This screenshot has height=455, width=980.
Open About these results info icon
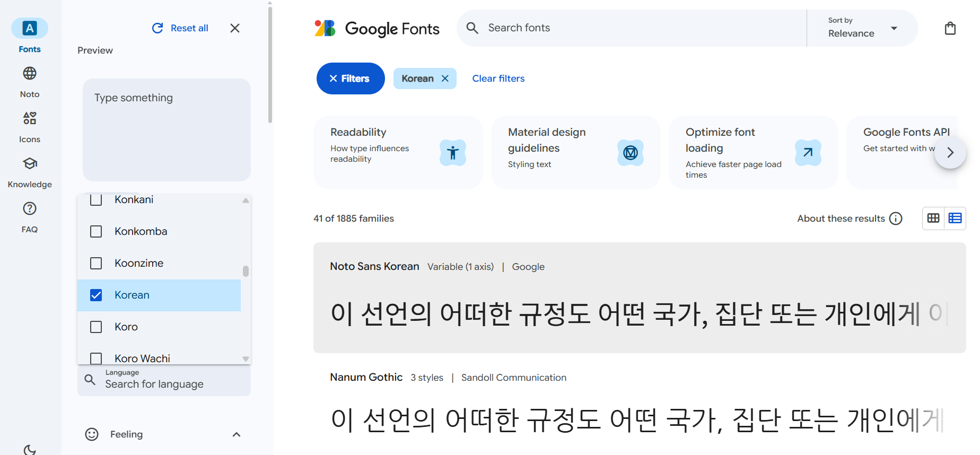click(x=896, y=218)
